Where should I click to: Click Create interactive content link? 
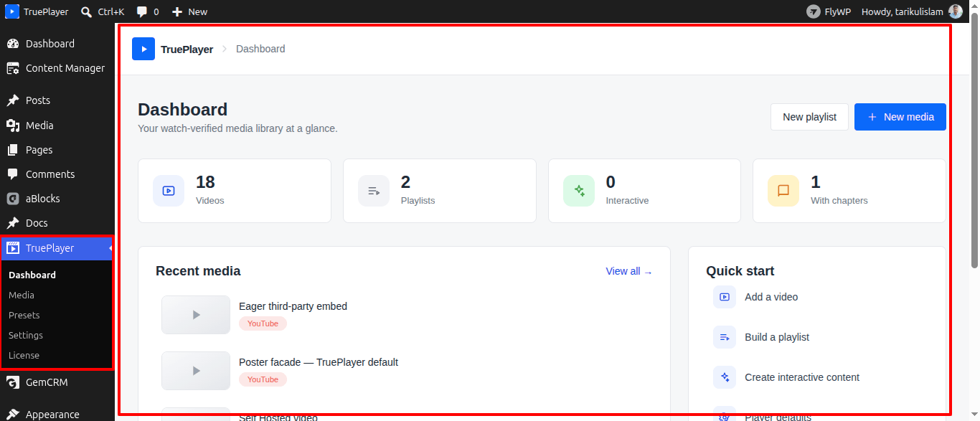pyautogui.click(x=802, y=377)
